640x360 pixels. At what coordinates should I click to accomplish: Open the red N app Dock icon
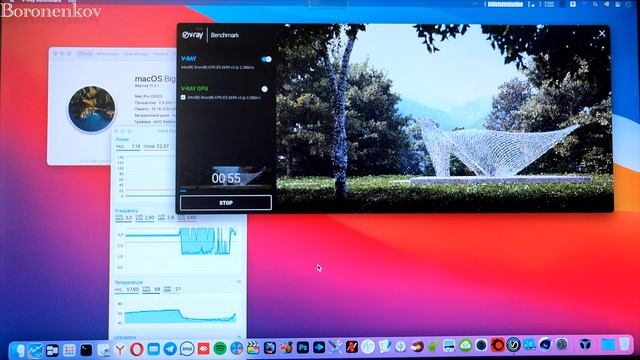click(351, 347)
